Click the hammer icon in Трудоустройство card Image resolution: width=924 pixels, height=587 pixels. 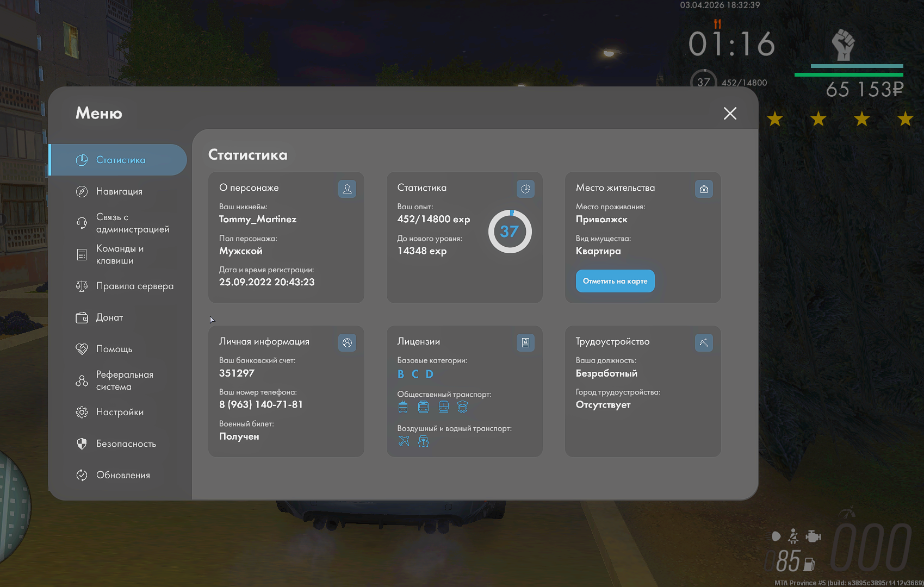[704, 343]
